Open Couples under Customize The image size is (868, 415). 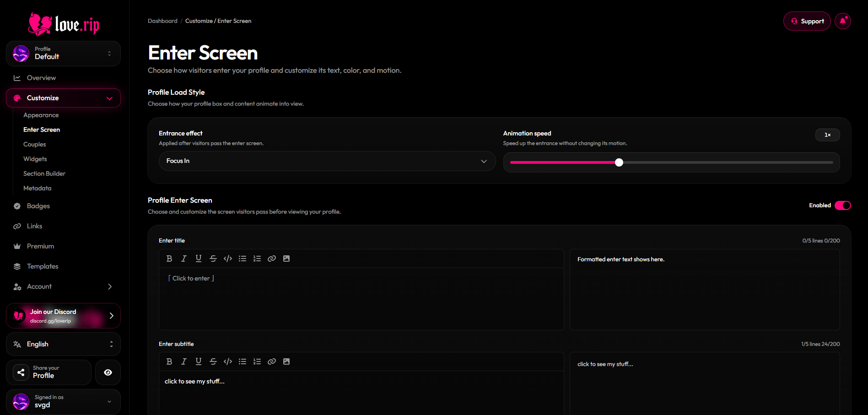[x=35, y=145]
